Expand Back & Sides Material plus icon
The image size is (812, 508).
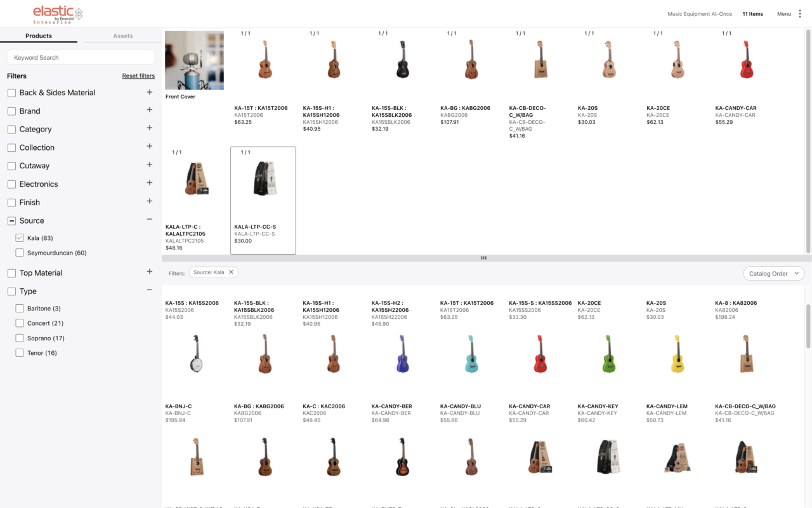tap(150, 92)
